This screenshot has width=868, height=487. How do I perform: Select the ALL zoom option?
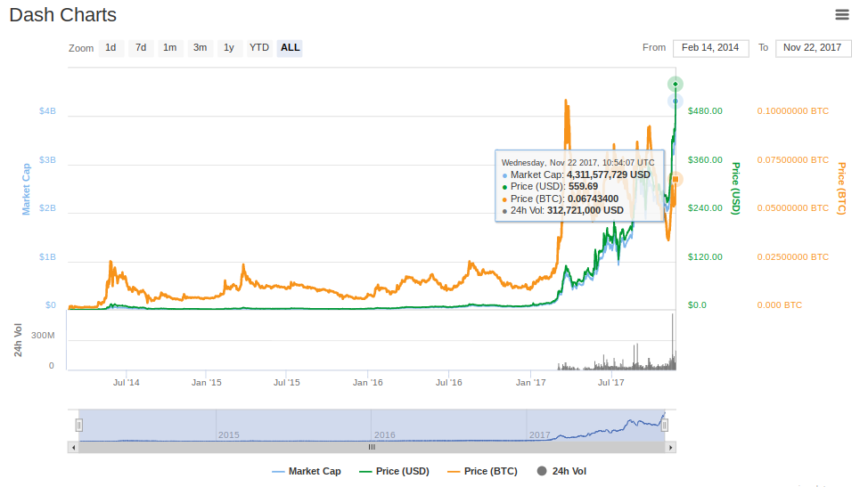point(290,48)
